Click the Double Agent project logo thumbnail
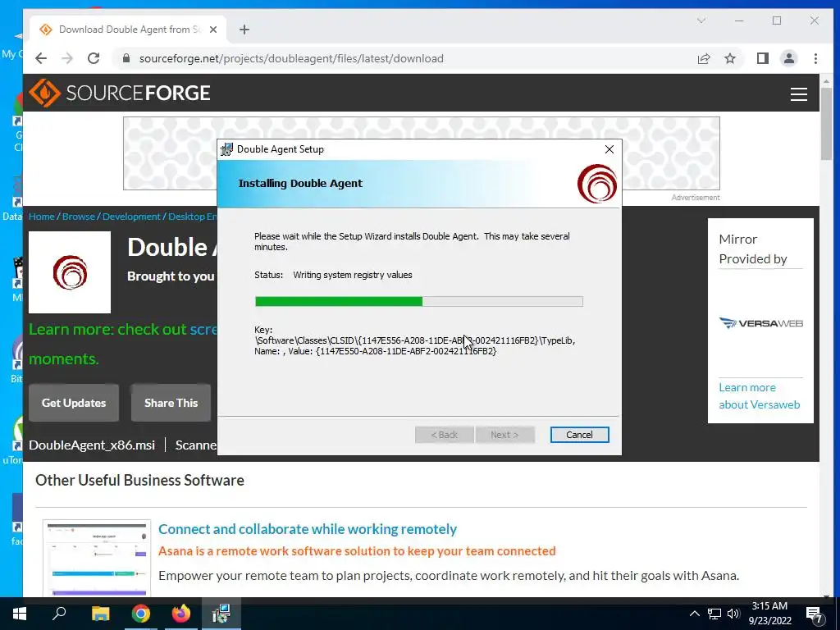The image size is (840, 630). 70,272
